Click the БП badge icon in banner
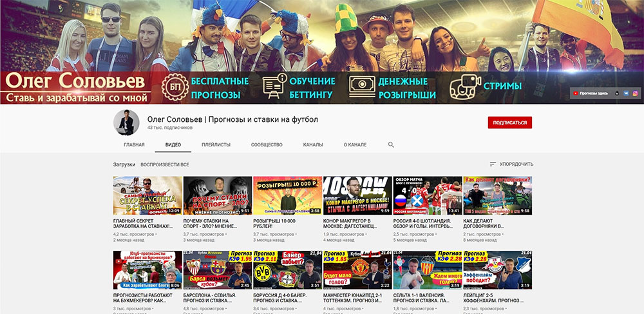 pyautogui.click(x=175, y=87)
